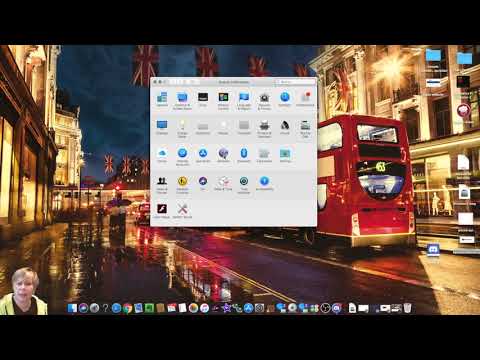Open Spotlight preferences
The height and width of the screenshot is (360, 480).
285,97
